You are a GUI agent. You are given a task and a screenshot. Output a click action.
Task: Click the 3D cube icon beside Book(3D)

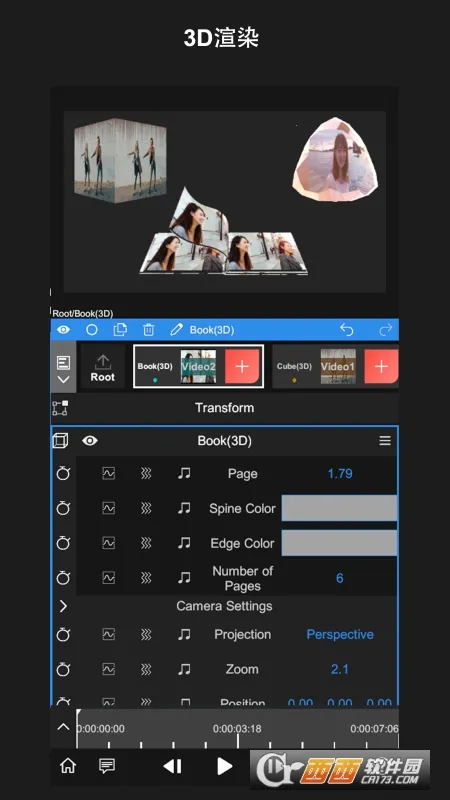[x=60, y=441]
